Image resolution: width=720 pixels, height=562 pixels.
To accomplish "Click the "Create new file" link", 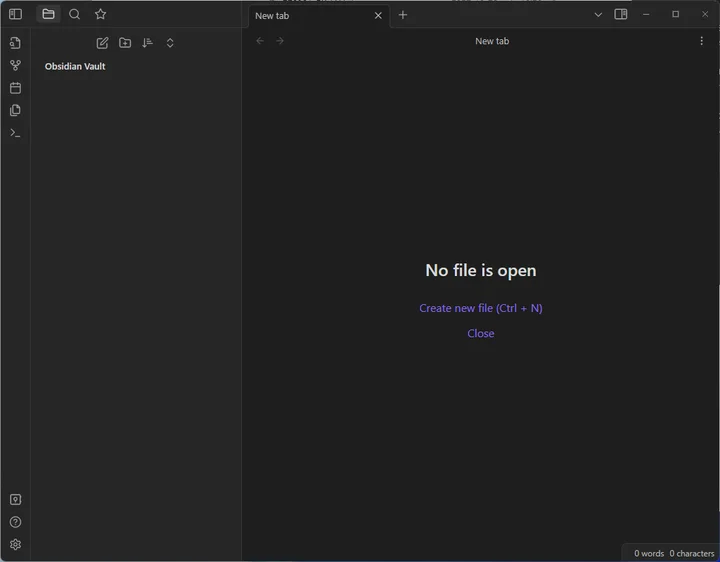I will coord(480,308).
